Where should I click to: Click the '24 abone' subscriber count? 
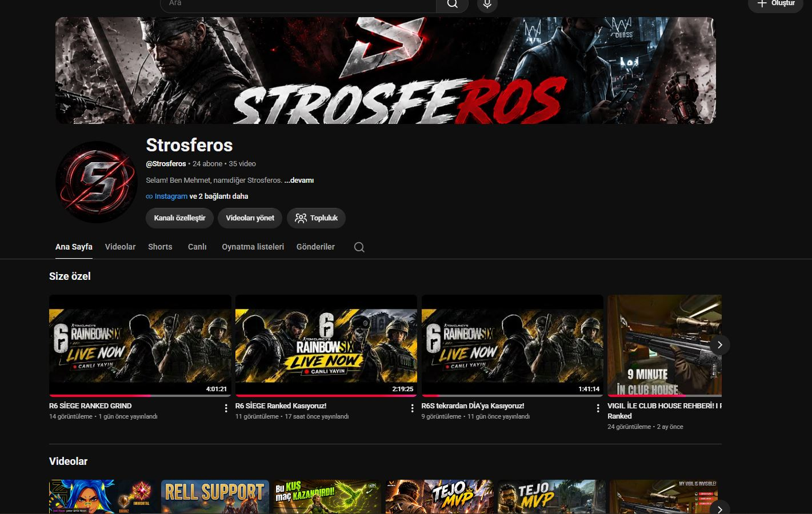click(x=207, y=164)
